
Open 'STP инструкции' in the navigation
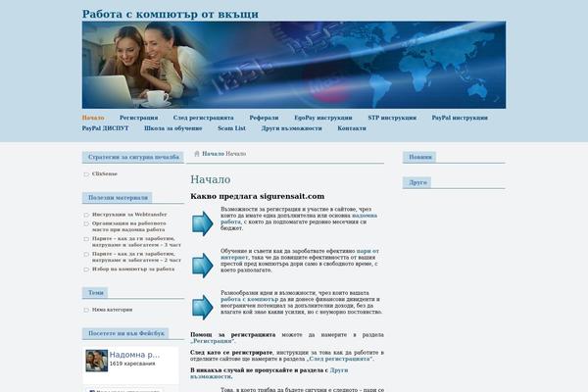392,118
